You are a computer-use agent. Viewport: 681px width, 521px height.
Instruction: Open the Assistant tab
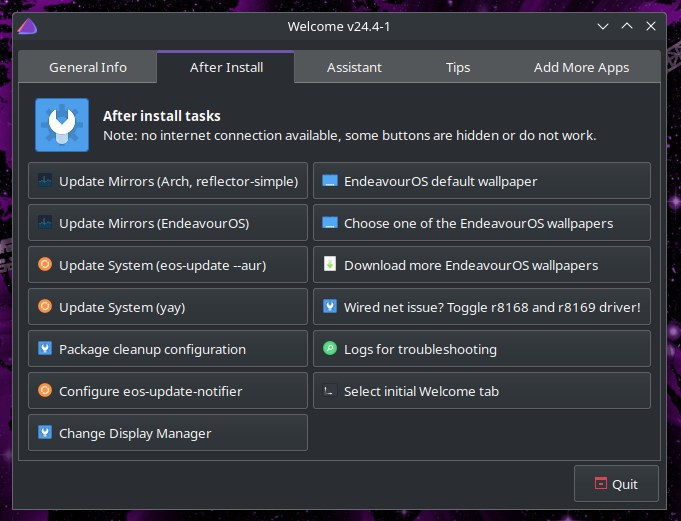[x=354, y=67]
